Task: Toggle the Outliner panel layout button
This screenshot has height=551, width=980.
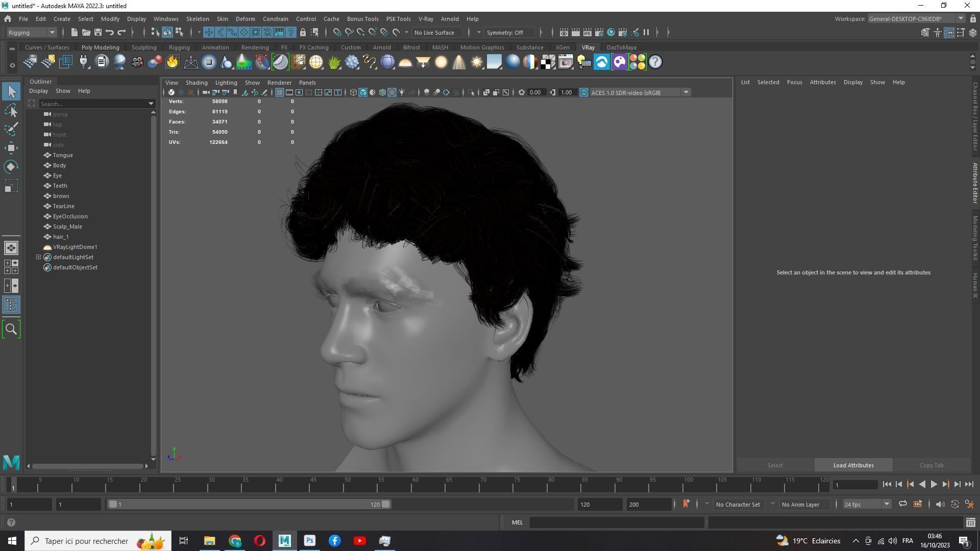Action: point(11,305)
